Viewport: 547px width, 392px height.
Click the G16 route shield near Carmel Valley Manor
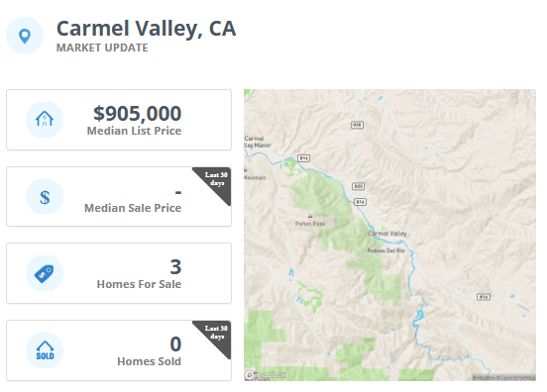coord(303,158)
